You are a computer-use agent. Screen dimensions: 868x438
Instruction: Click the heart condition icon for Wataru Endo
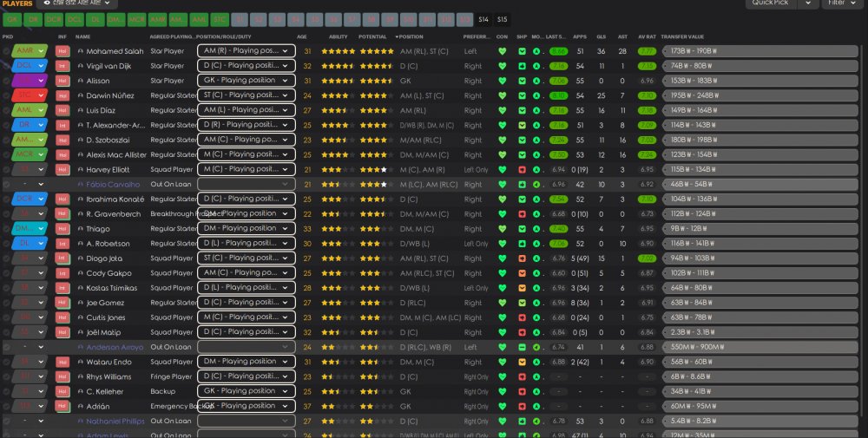[502, 362]
